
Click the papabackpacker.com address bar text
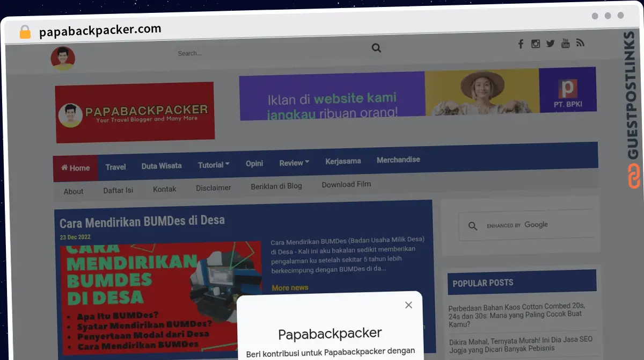tap(100, 31)
